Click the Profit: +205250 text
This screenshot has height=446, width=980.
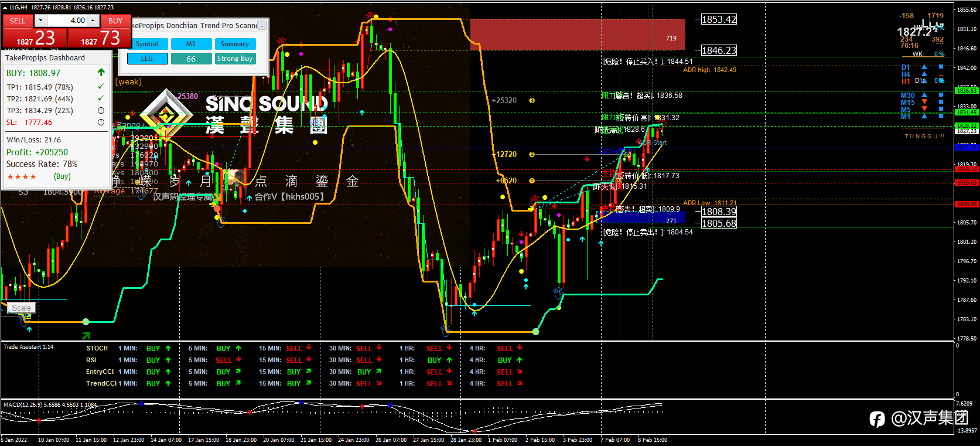(37, 152)
